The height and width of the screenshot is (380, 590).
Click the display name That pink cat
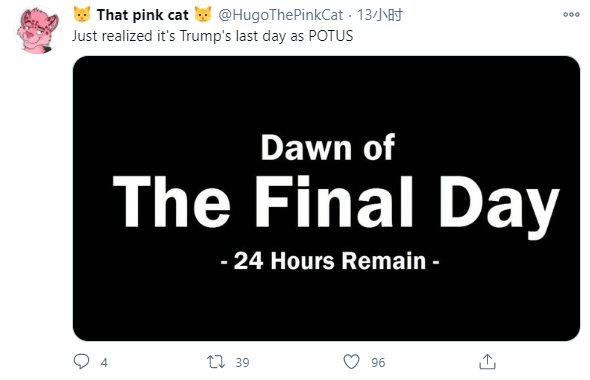tap(143, 15)
